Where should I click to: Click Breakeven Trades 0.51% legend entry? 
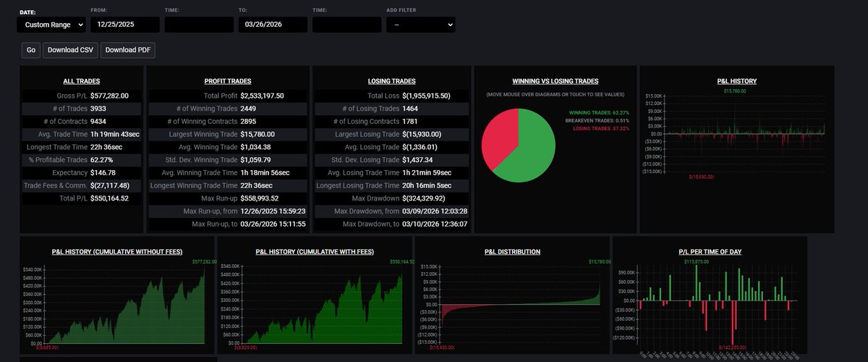(x=597, y=121)
